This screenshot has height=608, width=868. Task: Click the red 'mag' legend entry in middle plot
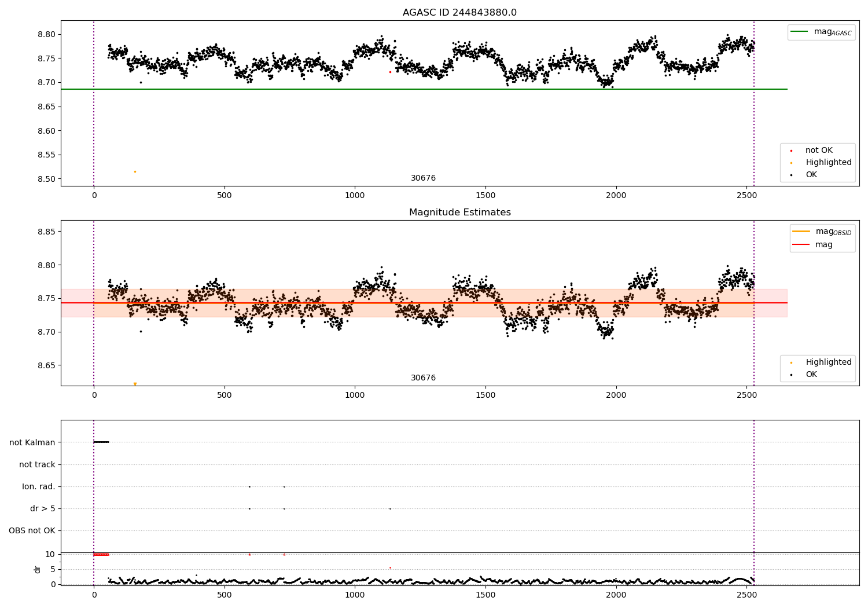point(813,245)
